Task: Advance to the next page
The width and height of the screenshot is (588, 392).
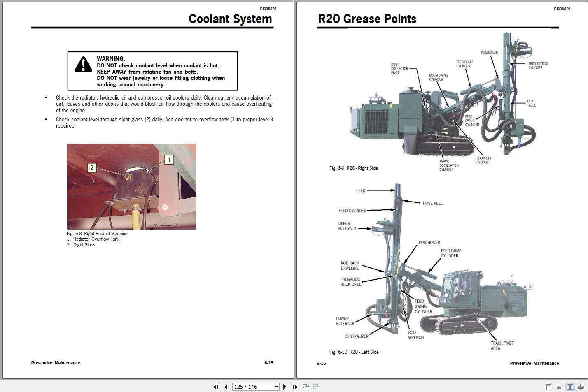Action: point(285,387)
